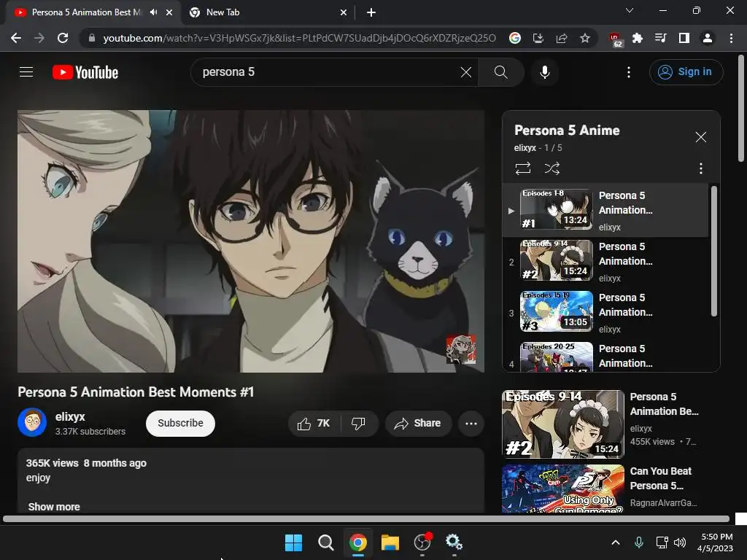Subscribe to elixyx channel

(180, 424)
